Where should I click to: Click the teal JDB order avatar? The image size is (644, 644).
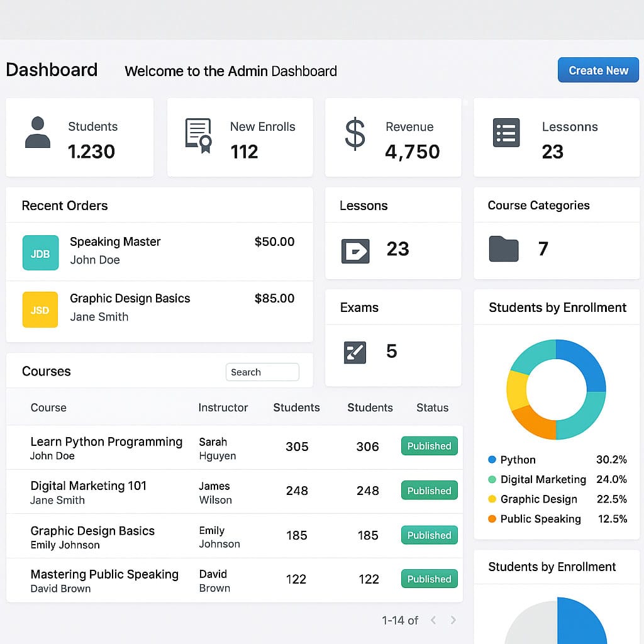40,253
